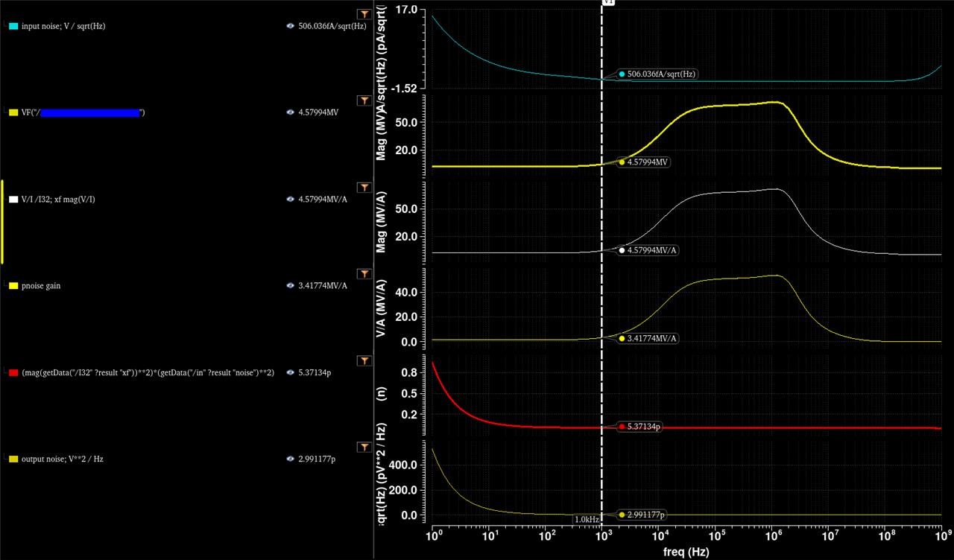Toggle visibility eye of pnoise gain trace
Viewport: 954px width, 560px height.
(x=291, y=286)
